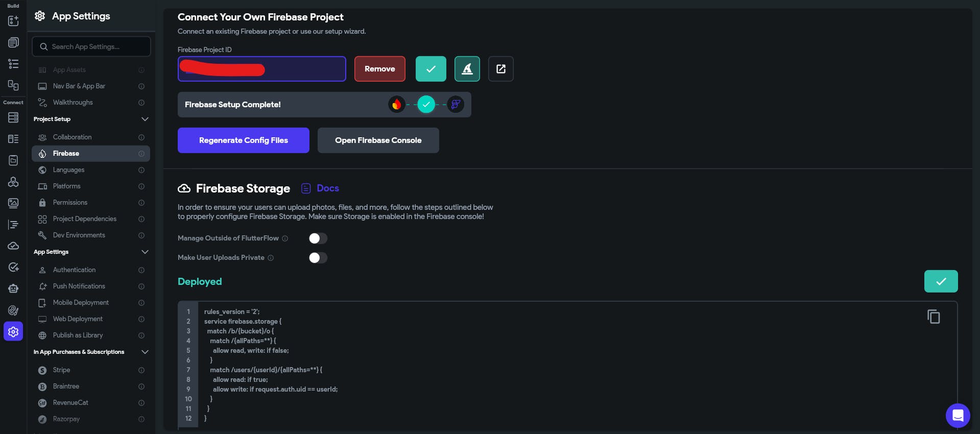Click the teal checkmark button beside Deployed

[941, 281]
